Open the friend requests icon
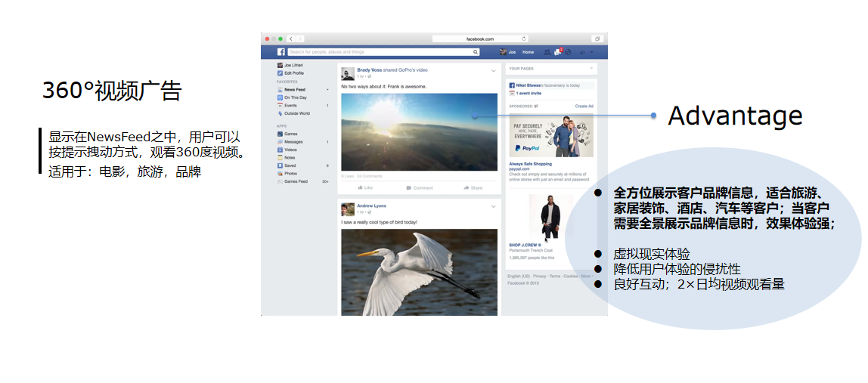Screen dimensions: 868x383 point(547,52)
